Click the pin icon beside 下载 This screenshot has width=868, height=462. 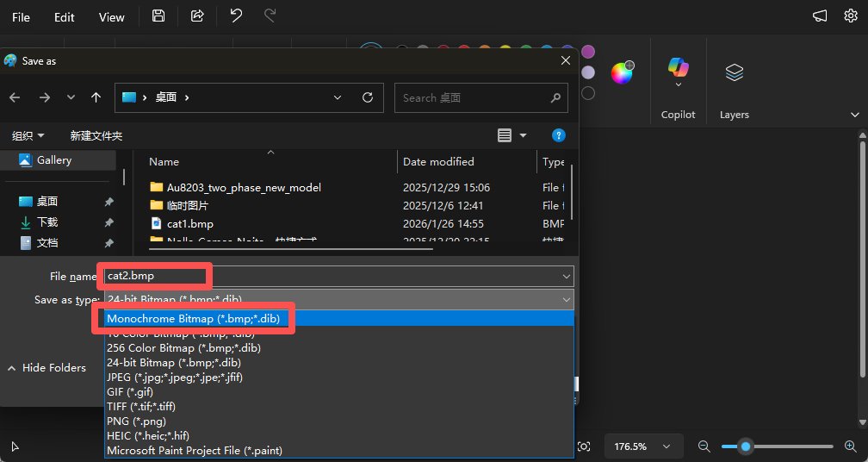point(109,222)
